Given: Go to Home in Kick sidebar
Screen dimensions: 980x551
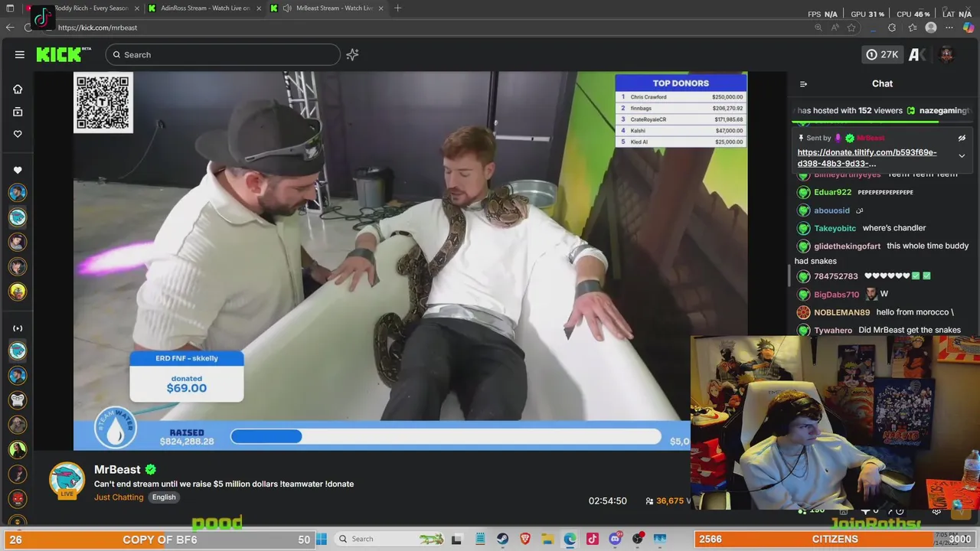Looking at the screenshot, I should 18,89.
